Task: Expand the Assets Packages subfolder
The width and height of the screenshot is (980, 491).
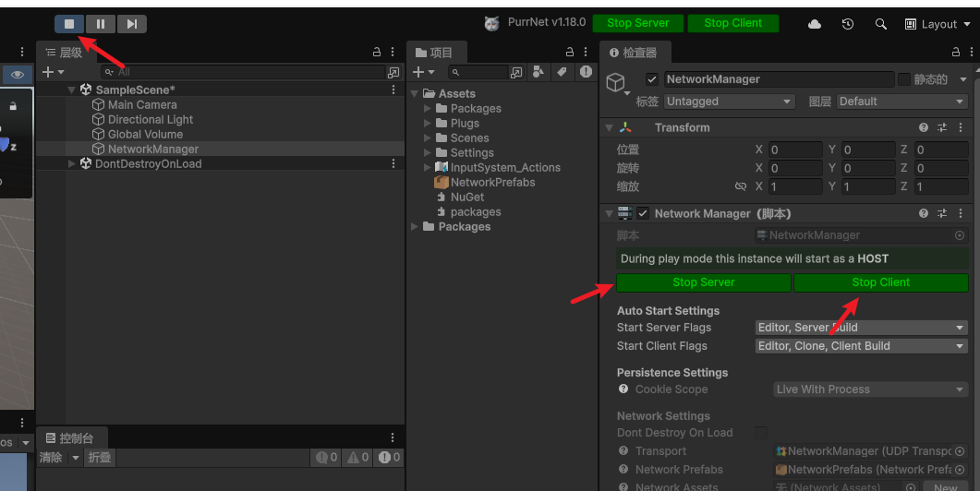Action: (x=428, y=109)
